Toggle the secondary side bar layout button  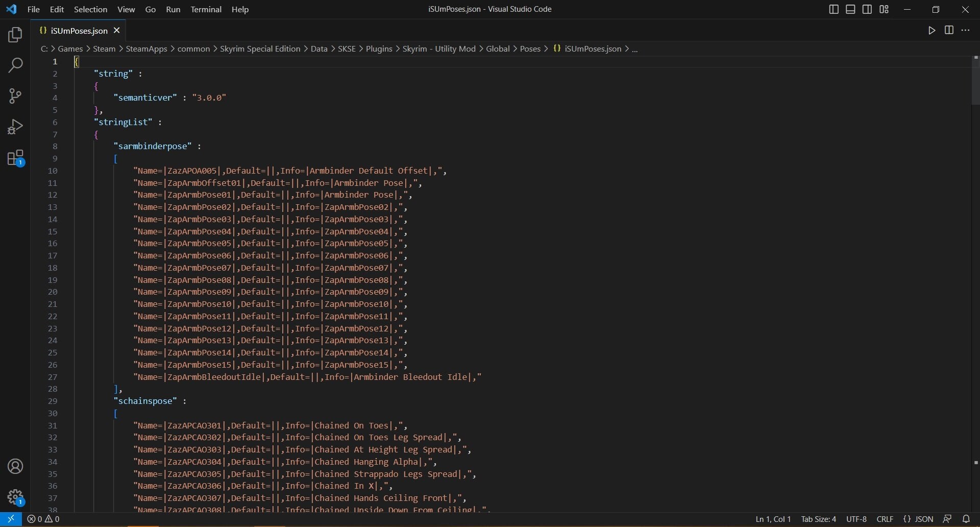click(x=867, y=9)
